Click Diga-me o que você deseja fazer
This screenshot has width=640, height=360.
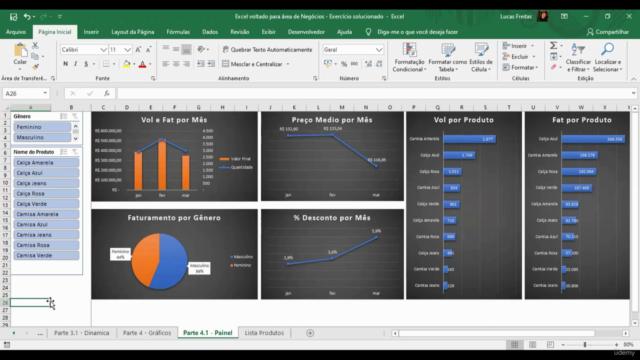pos(417,32)
